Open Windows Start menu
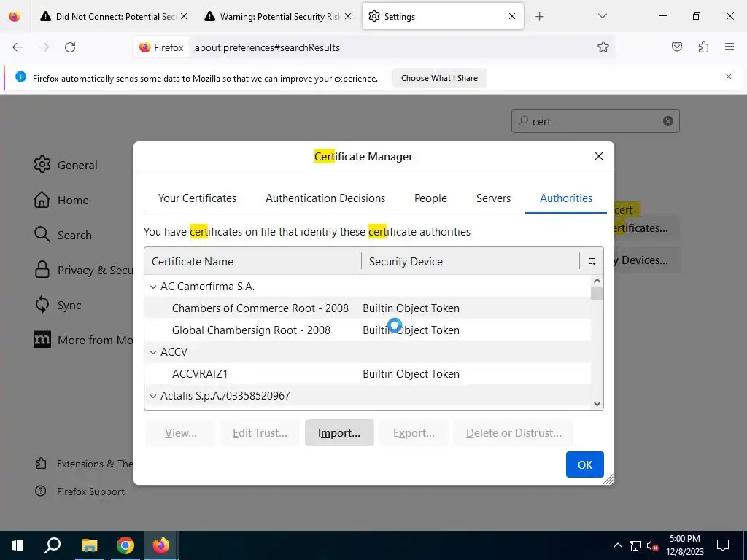 coord(18,545)
